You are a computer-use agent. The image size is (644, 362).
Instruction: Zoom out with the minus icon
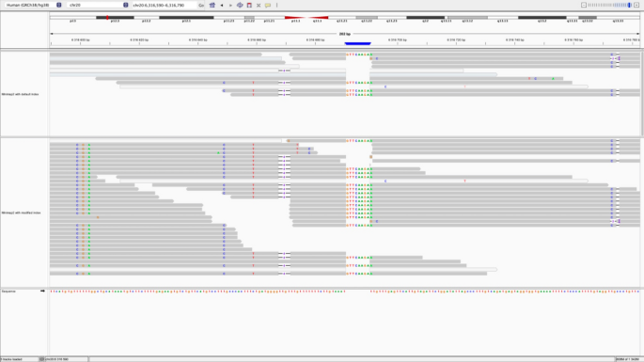(584, 5)
